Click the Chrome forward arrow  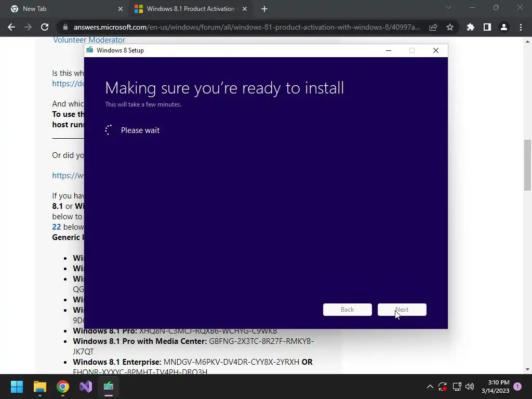point(28,27)
